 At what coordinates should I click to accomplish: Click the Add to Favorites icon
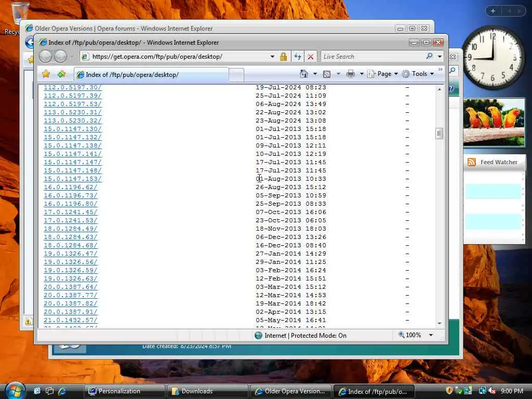61,74
